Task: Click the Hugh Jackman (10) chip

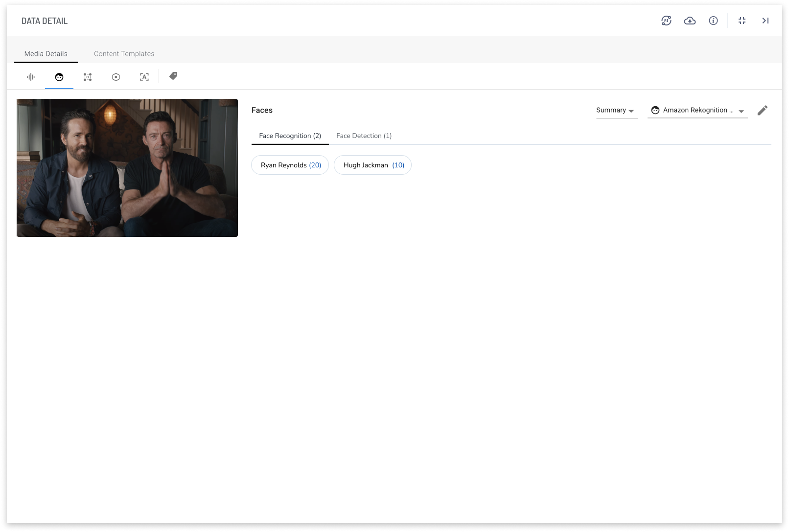Action: coord(372,165)
